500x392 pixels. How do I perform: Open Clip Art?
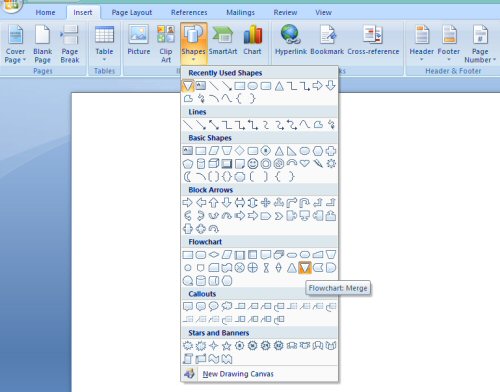point(166,44)
